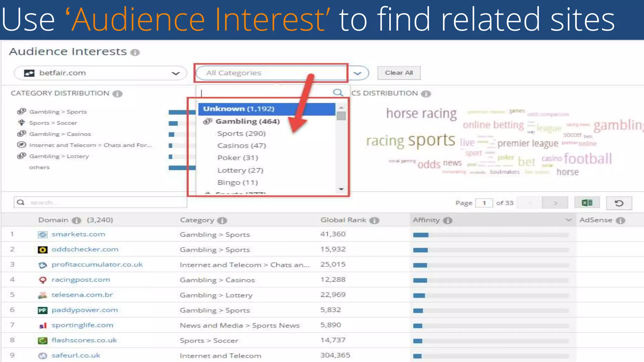Viewport: 644px width, 362px height.
Task: Open the Affinity column sort chevron
Action: coord(568,220)
